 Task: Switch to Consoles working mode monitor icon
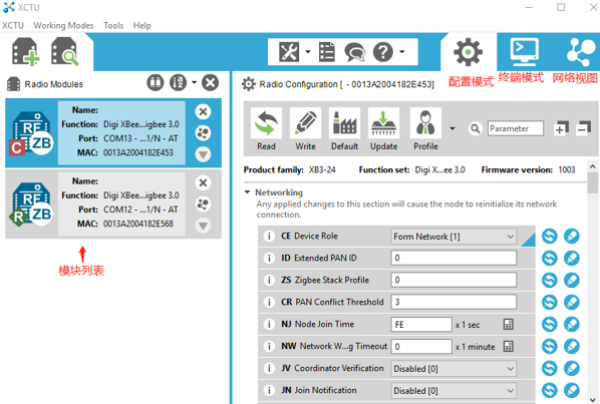pos(524,51)
